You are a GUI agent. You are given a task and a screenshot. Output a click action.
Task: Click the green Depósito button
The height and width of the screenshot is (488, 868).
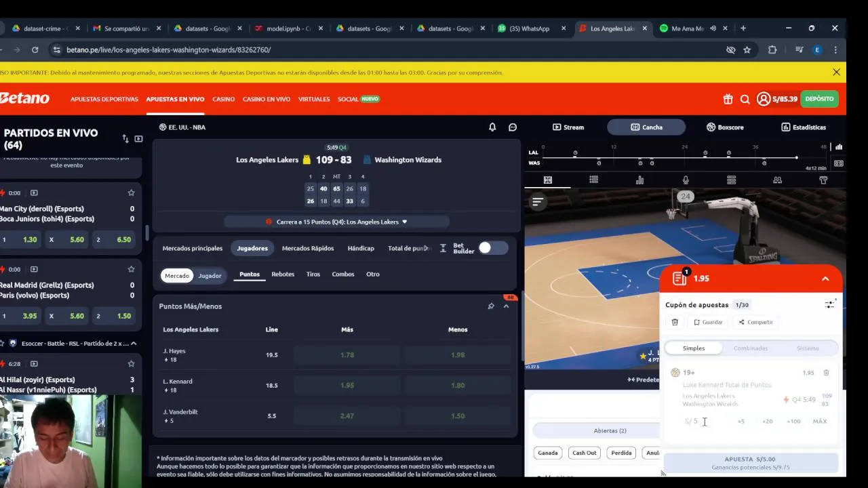click(x=819, y=99)
